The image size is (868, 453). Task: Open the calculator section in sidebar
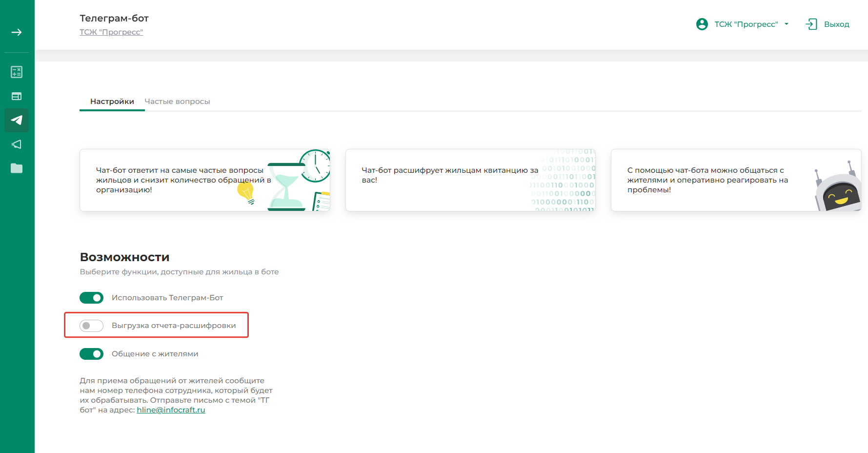17,72
